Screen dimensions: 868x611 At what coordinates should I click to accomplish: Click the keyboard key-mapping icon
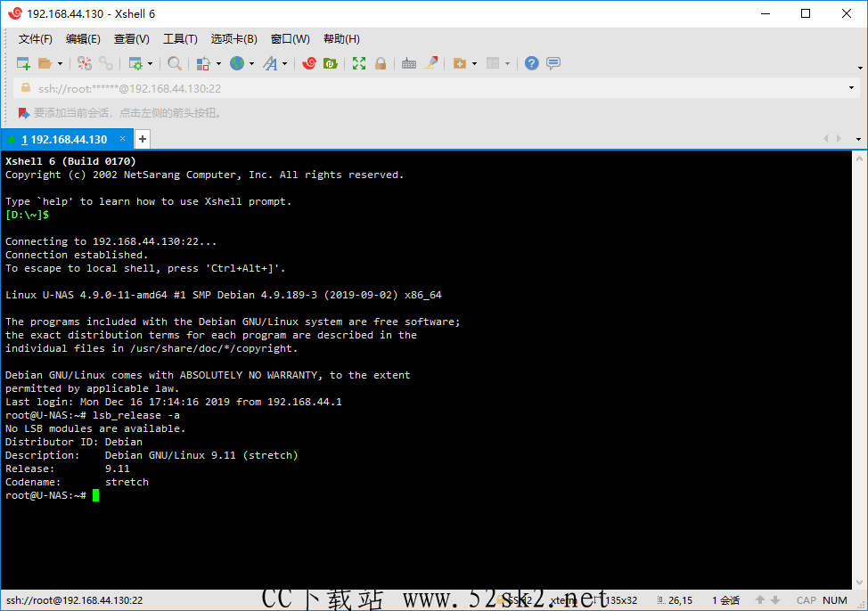(x=409, y=63)
